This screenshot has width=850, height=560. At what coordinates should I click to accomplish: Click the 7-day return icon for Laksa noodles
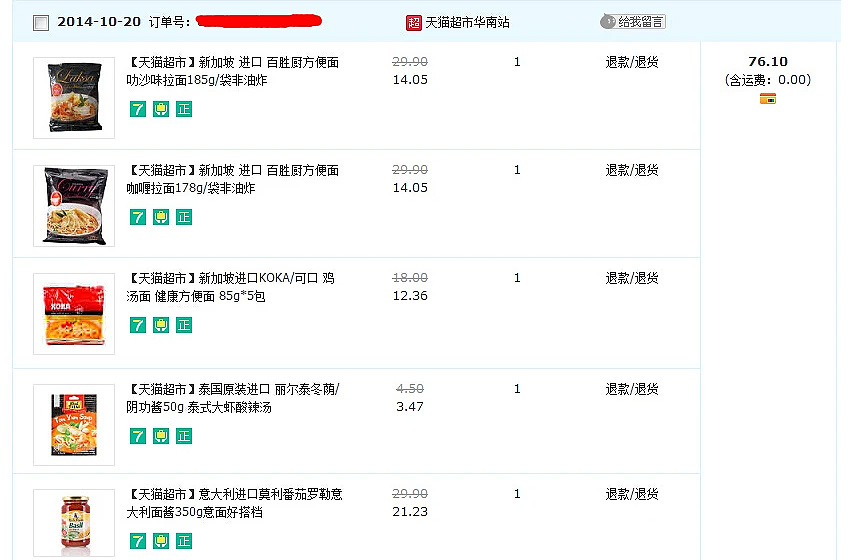(138, 109)
